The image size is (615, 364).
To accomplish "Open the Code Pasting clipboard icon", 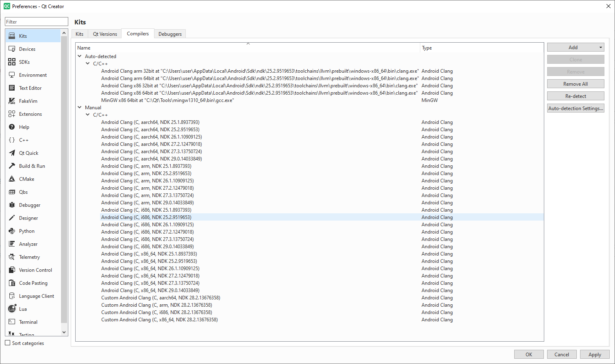I will (x=12, y=283).
